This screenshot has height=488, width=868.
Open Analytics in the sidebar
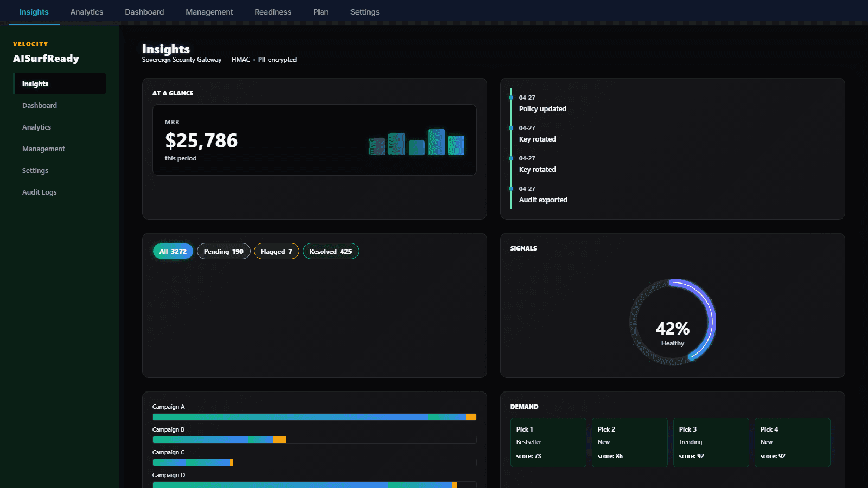[x=60, y=127]
